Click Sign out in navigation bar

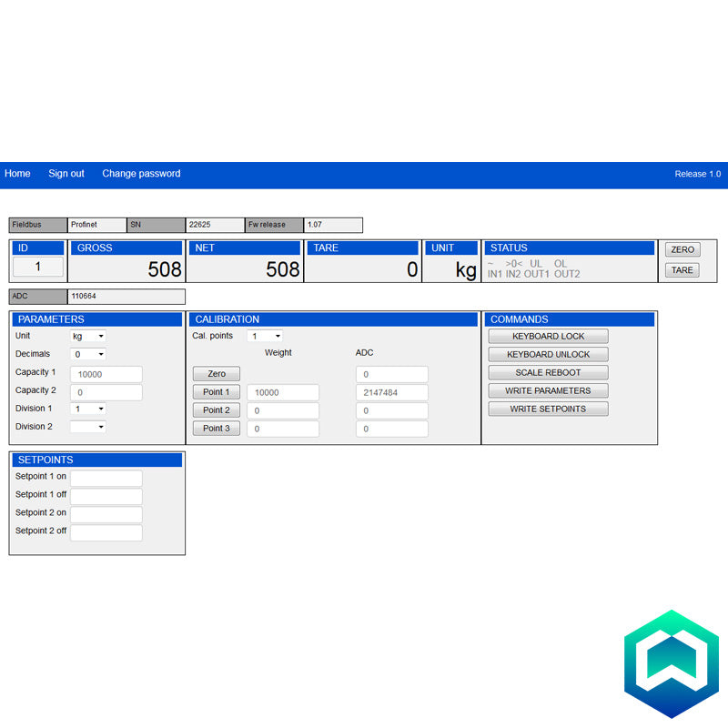click(66, 174)
